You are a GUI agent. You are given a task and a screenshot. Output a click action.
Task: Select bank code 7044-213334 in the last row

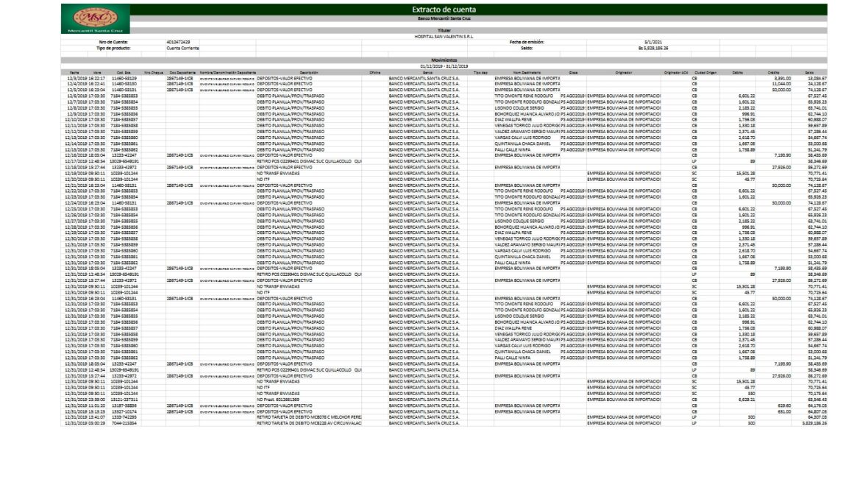coord(124,423)
